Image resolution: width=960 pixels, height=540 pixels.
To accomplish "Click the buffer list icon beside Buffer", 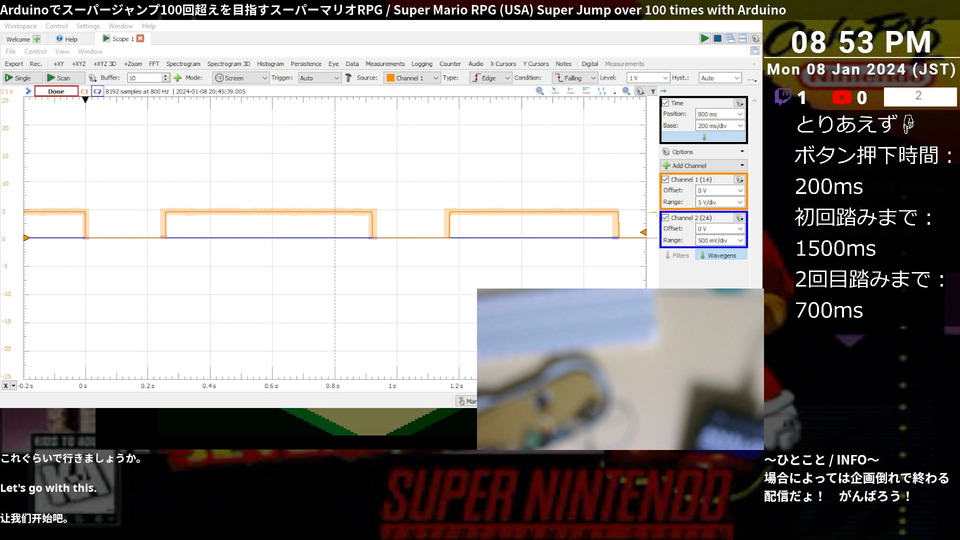I will 92,78.
